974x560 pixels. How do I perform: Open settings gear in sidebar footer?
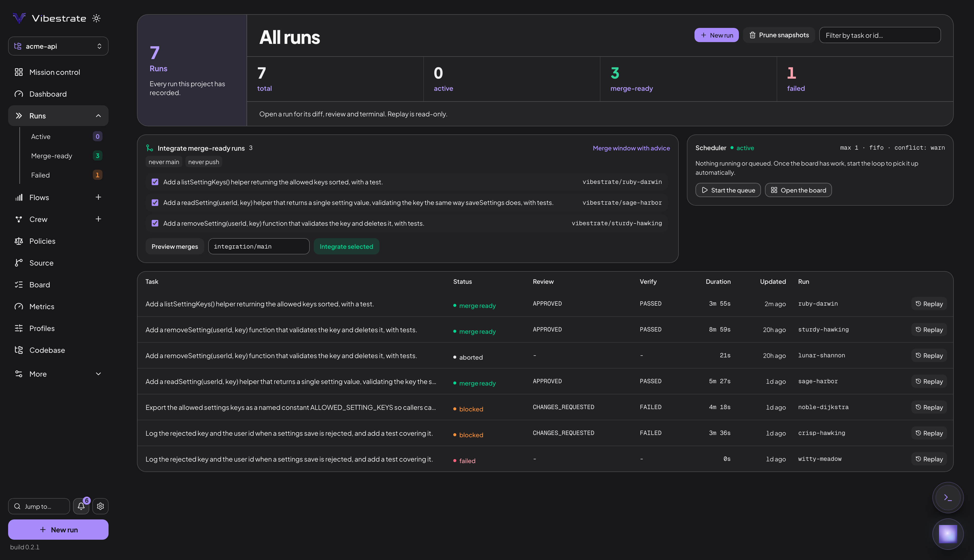point(100,506)
